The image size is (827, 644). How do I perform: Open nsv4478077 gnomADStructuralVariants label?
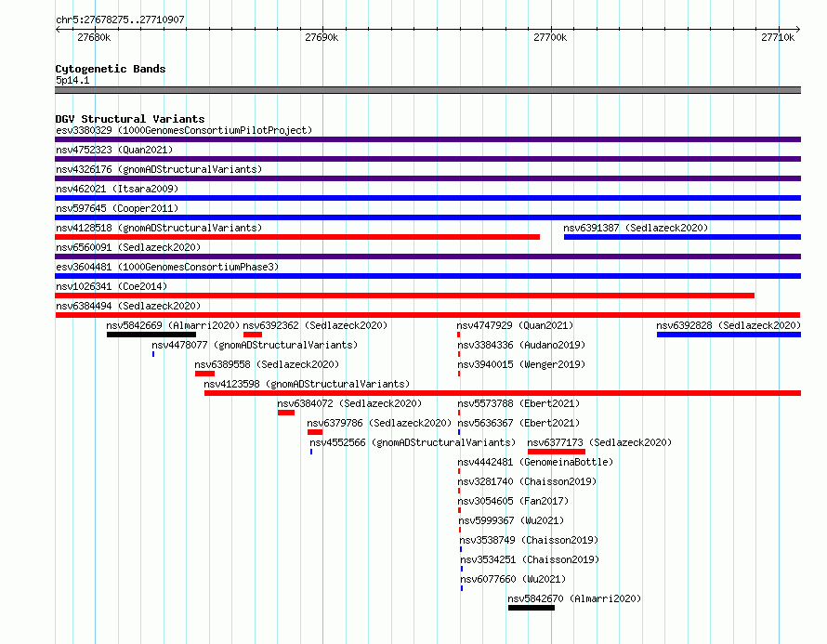(x=255, y=345)
